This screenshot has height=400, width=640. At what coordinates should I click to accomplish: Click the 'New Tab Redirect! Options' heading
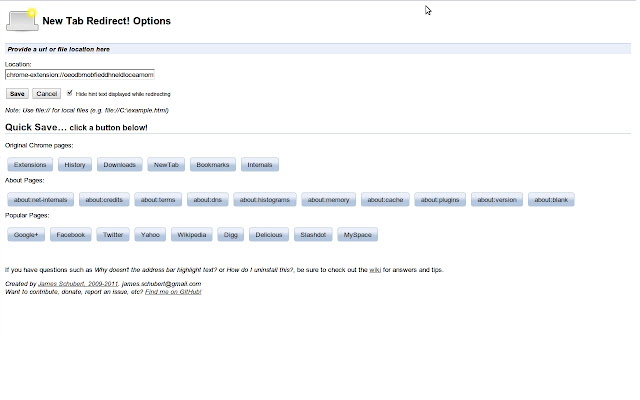[x=107, y=21]
